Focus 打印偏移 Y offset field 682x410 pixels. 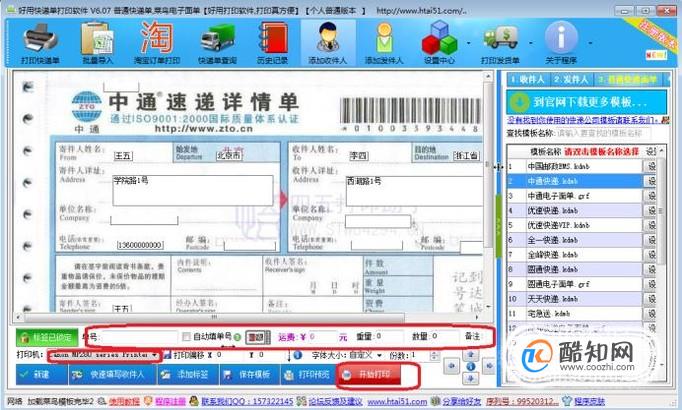pyautogui.click(x=270, y=355)
